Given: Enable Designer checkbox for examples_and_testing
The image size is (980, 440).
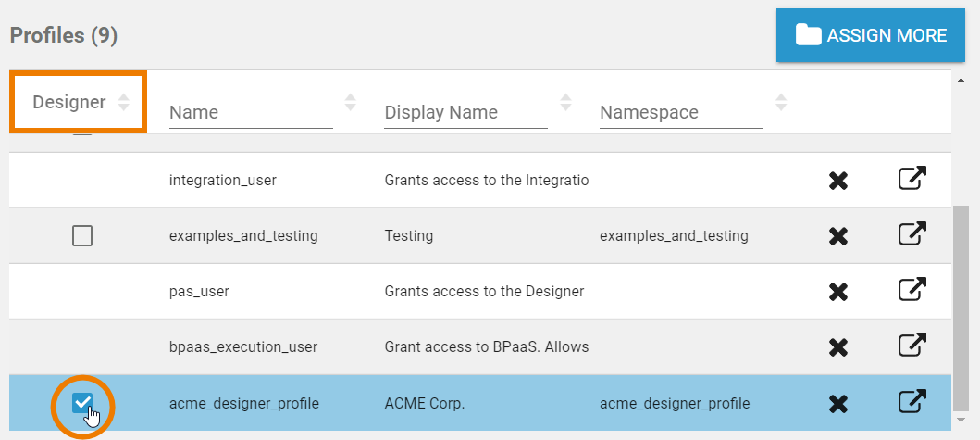Looking at the screenshot, I should pyautogui.click(x=82, y=236).
